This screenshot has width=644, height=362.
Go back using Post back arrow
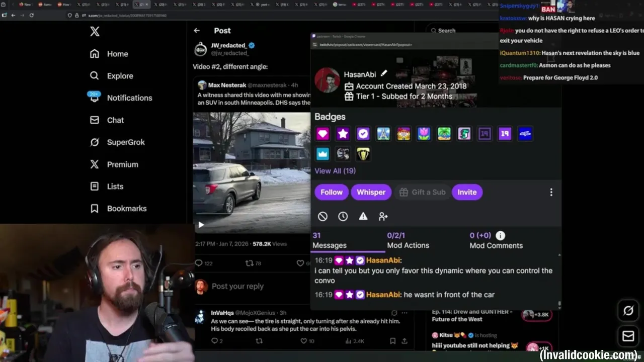coord(197,31)
